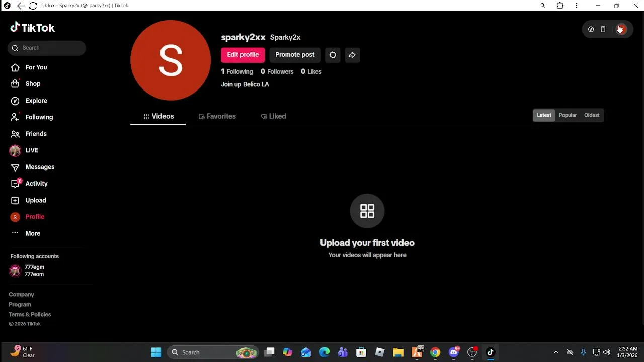The width and height of the screenshot is (644, 362).
Task: Switch to the Favorites tab
Action: (x=217, y=116)
